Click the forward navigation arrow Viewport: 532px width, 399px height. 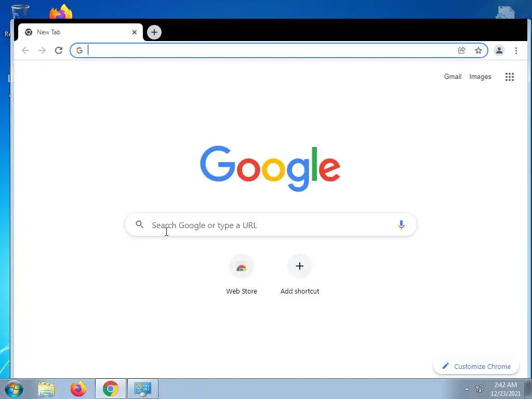42,50
